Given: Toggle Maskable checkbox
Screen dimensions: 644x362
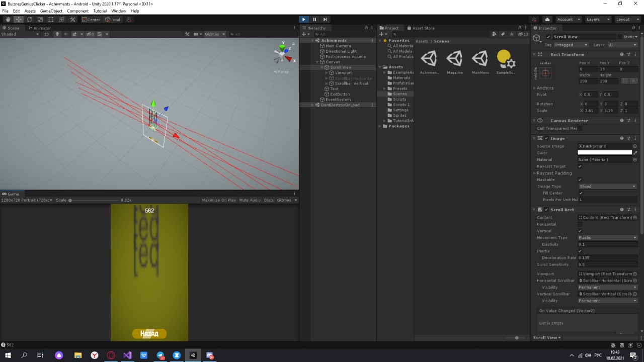Looking at the screenshot, I should 580,179.
